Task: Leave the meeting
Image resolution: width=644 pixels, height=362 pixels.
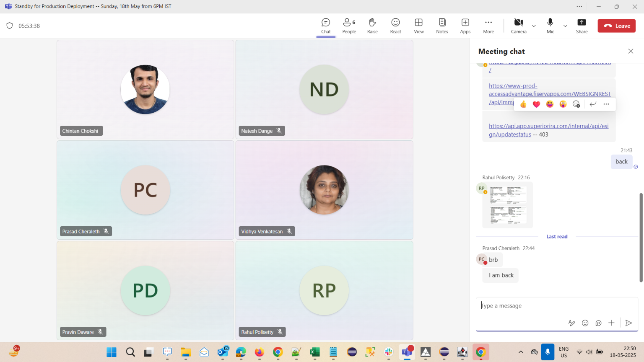Action: click(617, 26)
